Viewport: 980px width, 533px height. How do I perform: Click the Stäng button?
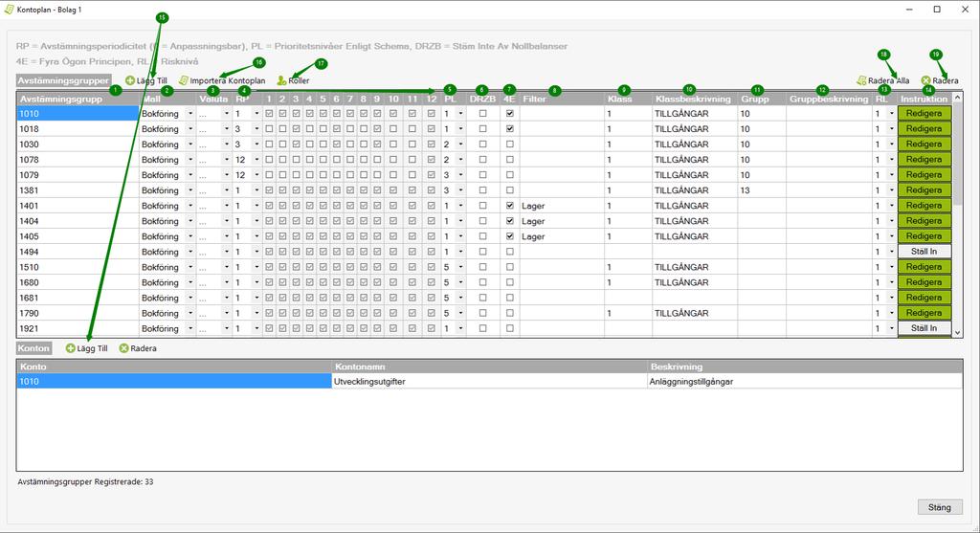[x=940, y=507]
